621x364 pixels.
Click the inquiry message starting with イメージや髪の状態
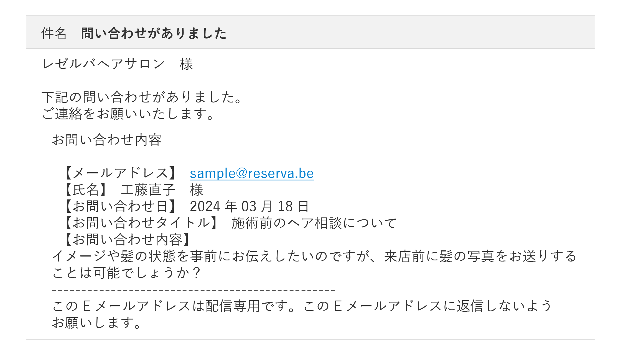(x=314, y=256)
